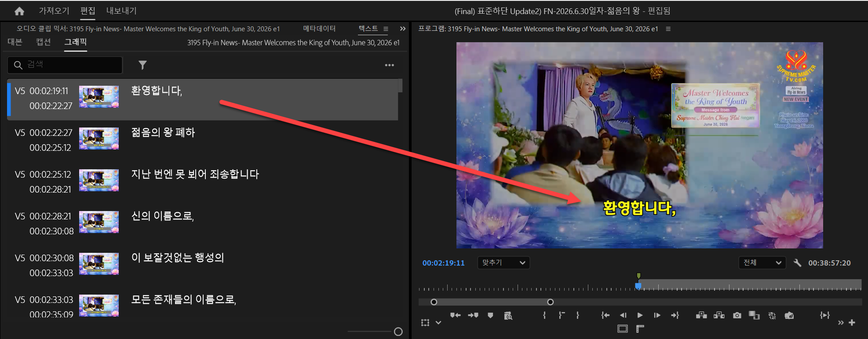Open the filter funnel in the text panel
The height and width of the screenshot is (339, 868).
(142, 65)
